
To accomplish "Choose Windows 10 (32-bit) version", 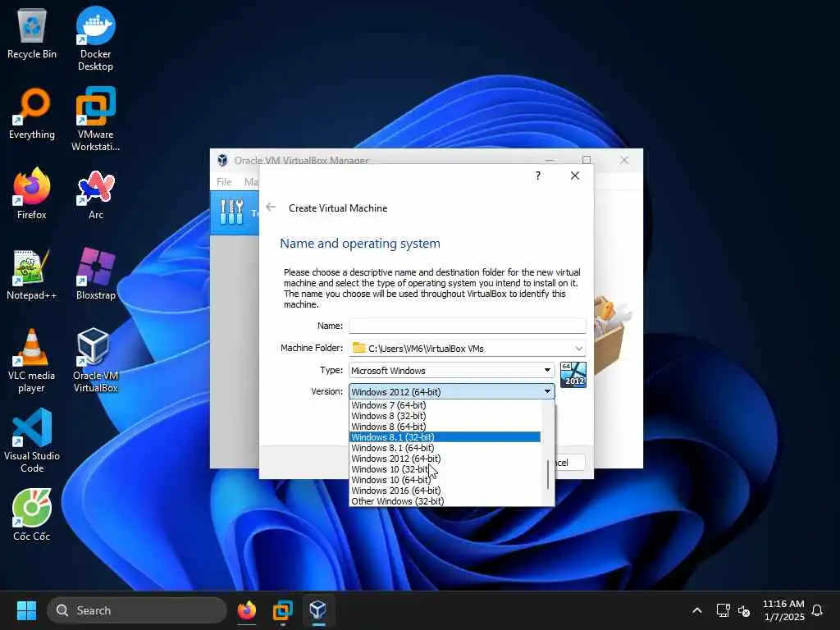I will pos(445,469).
